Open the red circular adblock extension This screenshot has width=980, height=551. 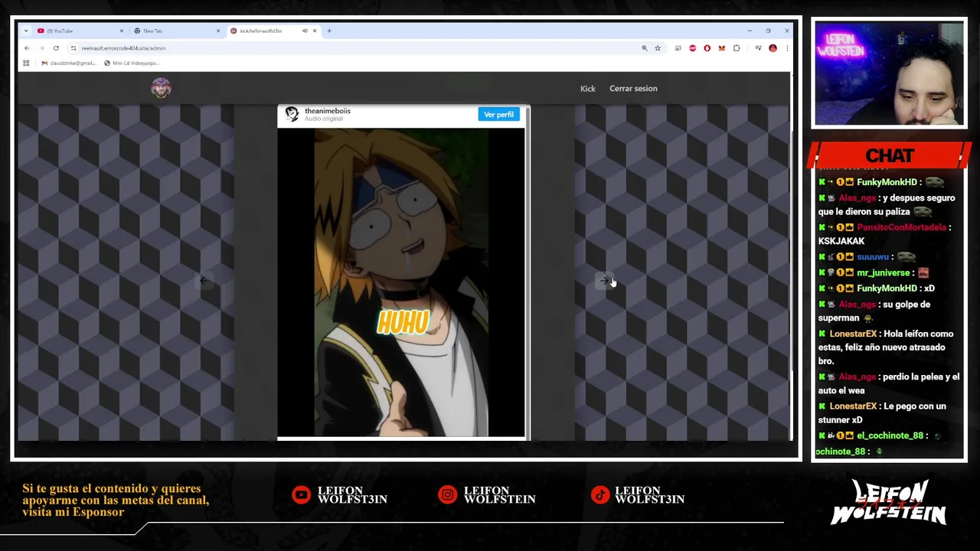(693, 48)
